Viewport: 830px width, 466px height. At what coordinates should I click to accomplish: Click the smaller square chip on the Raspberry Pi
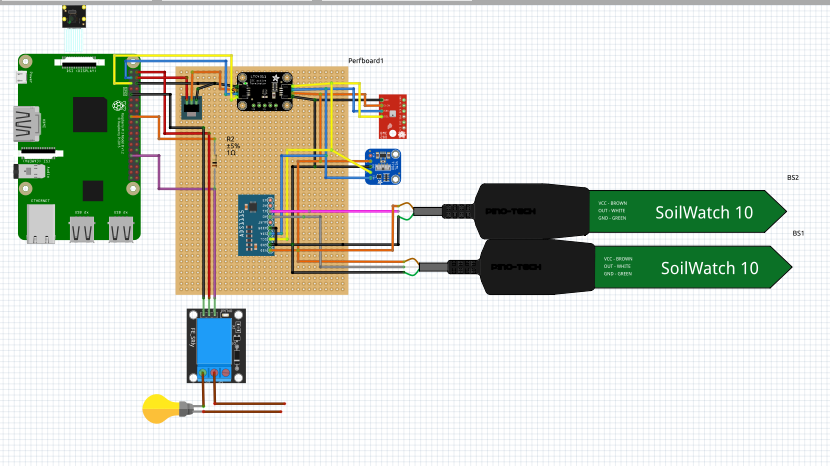pos(93,191)
